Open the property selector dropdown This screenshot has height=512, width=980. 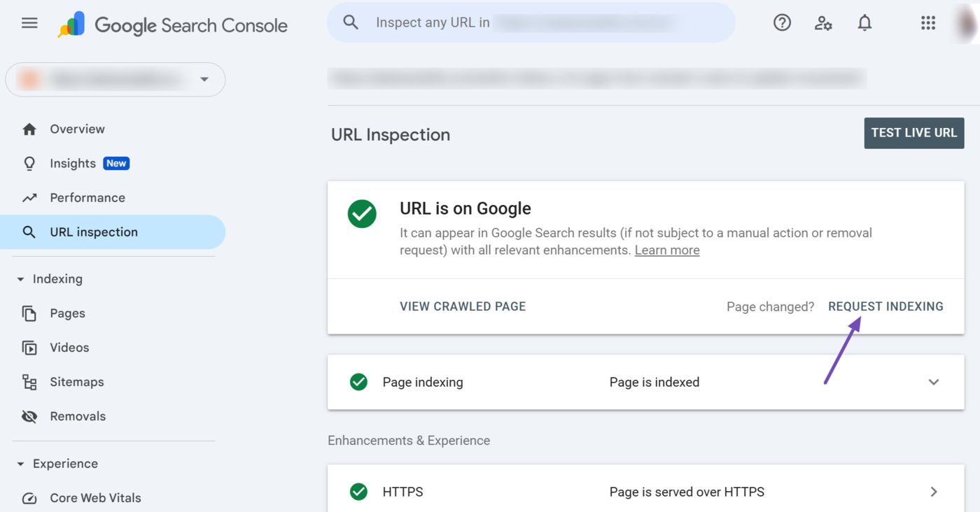tap(115, 80)
